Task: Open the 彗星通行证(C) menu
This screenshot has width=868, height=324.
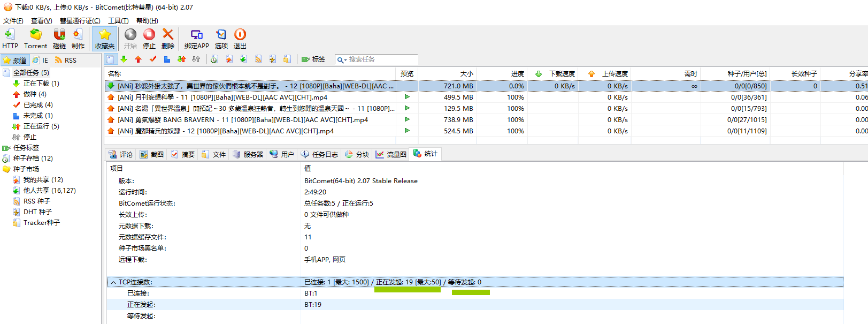Action: click(80, 21)
